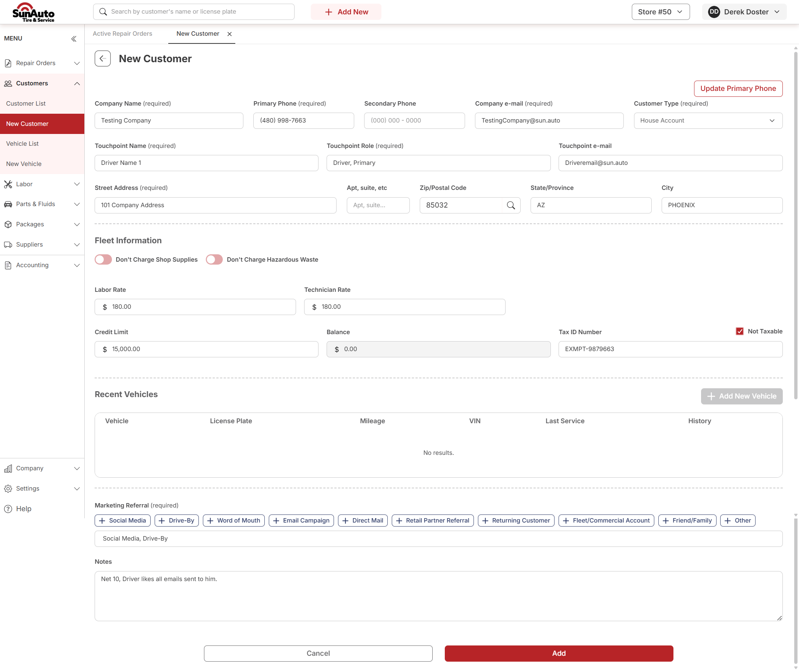Screen dimensions: 799x672
Task: Uncheck the Not Taxable checkbox
Action: click(x=739, y=332)
